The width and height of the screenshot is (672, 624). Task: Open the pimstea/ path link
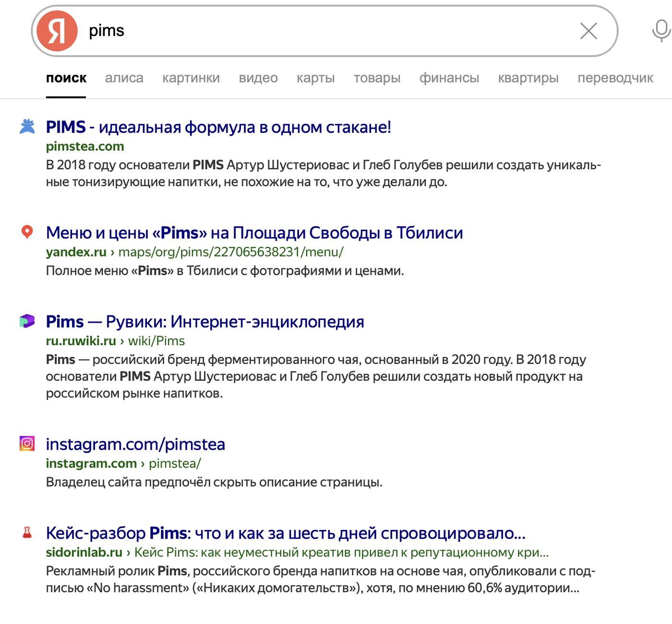click(x=175, y=463)
